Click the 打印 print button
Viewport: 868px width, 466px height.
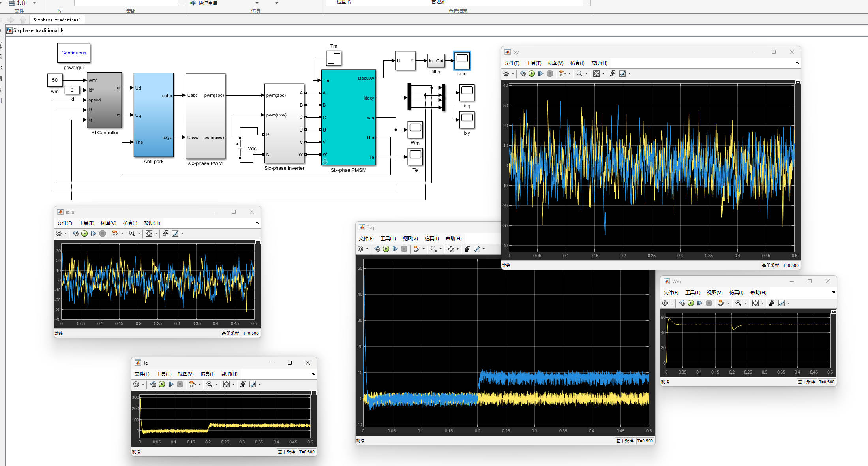pos(18,3)
